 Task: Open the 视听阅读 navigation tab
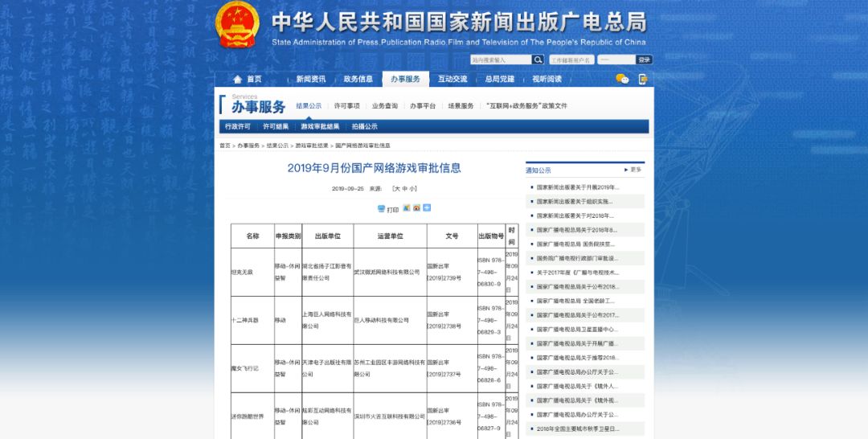tap(547, 79)
